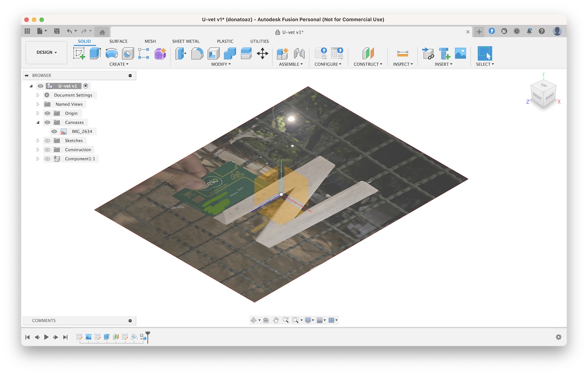The height and width of the screenshot is (374, 588).
Task: Select the Fillet tool
Action: pos(197,53)
